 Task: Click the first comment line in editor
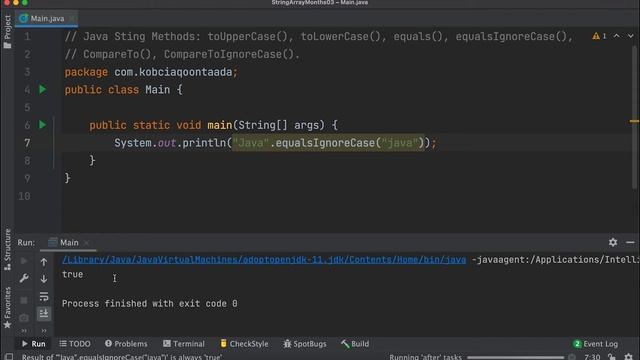[x=319, y=37]
